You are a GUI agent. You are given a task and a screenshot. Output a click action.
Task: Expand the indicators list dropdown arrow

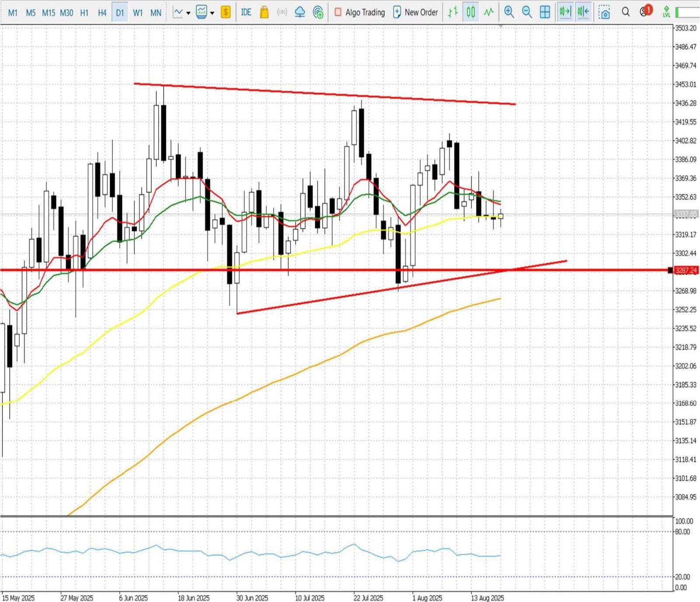tap(188, 13)
